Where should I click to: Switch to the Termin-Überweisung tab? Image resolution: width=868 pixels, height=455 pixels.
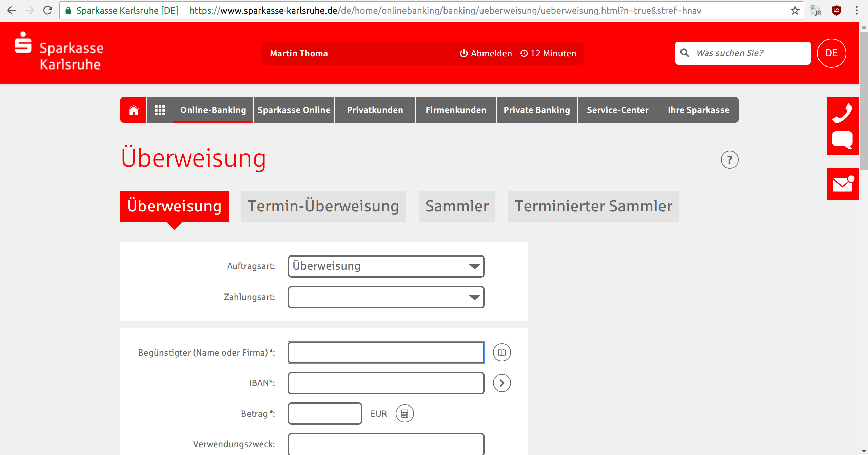tap(323, 206)
